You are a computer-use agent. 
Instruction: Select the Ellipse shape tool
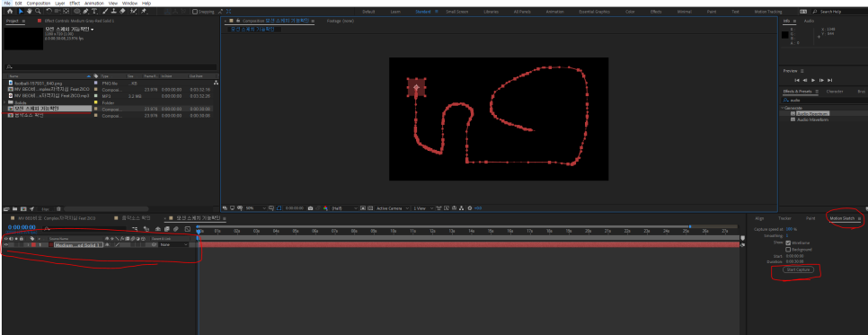(76, 11)
